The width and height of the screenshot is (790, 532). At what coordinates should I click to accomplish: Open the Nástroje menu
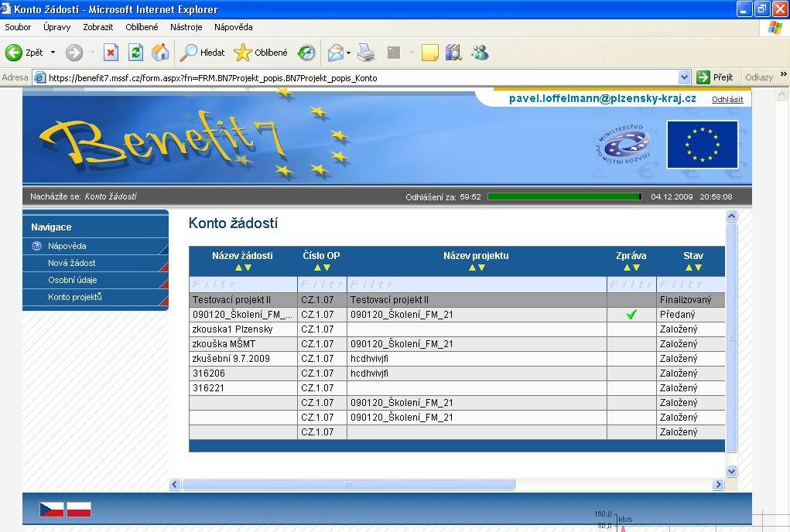(186, 27)
